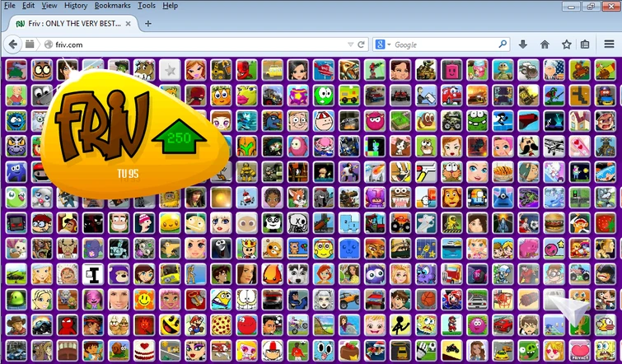Open the lion face game icon
The width and height of the screenshot is (622, 364).
[451, 197]
